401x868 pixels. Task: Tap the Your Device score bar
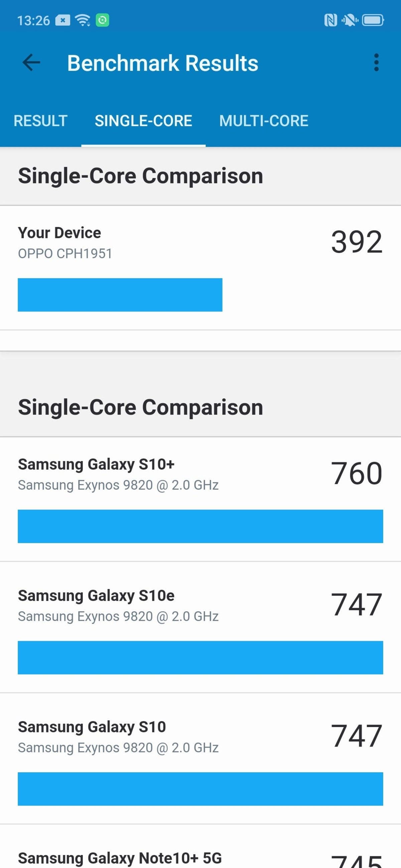pyautogui.click(x=120, y=295)
